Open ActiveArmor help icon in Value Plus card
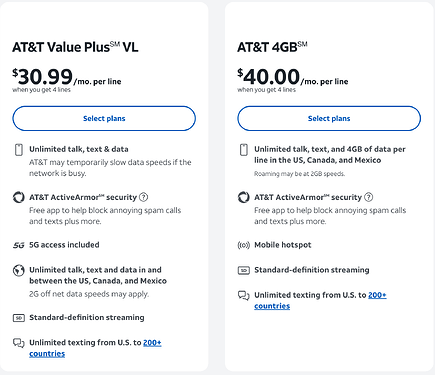The image size is (435, 375). (143, 197)
